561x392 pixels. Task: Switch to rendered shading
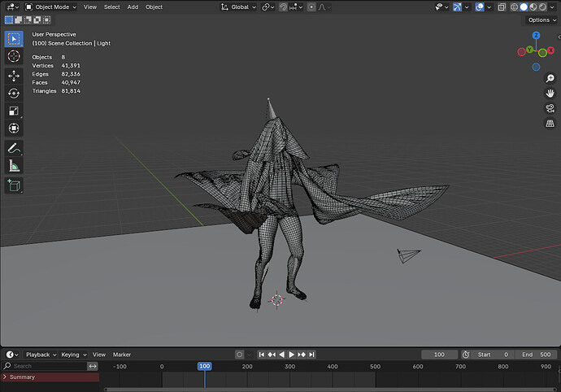542,7
